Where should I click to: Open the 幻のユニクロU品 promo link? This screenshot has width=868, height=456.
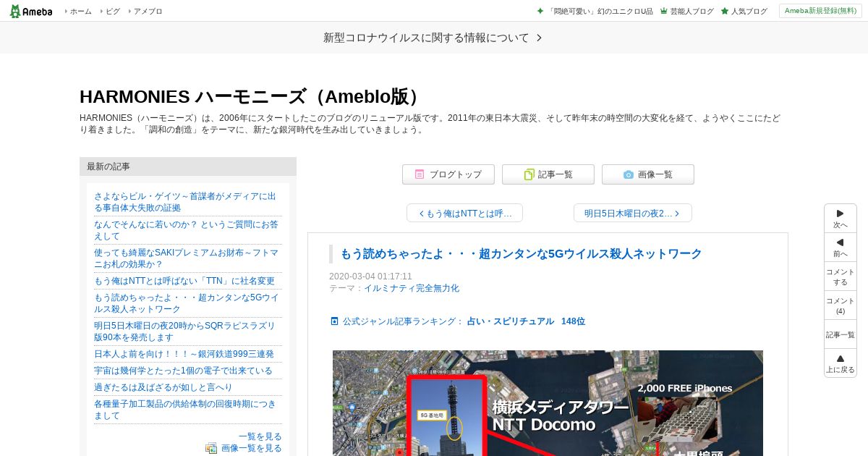point(600,12)
